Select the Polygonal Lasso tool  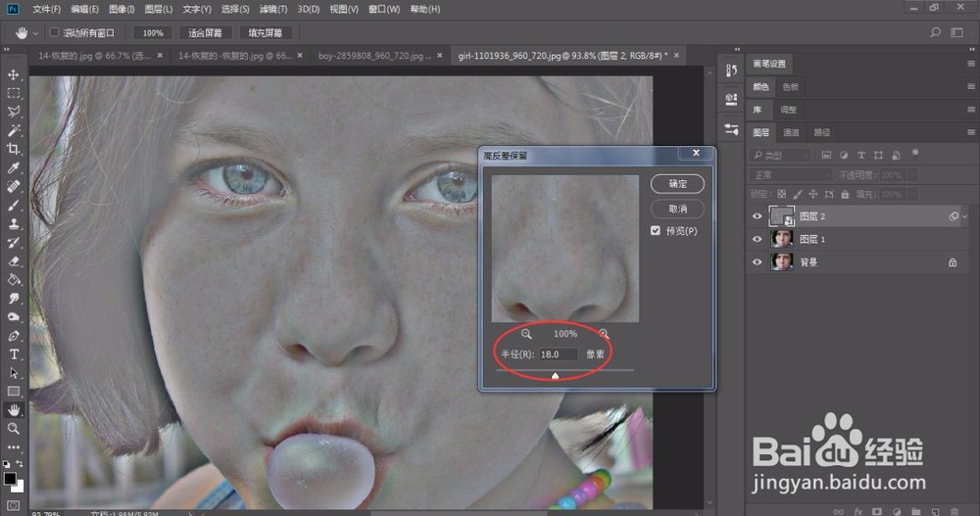point(13,112)
